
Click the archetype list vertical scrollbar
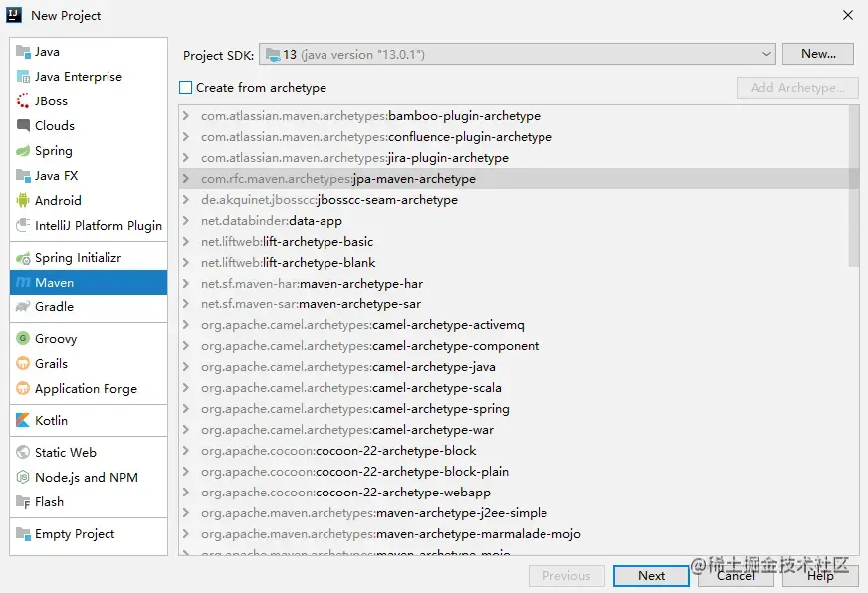(x=854, y=186)
